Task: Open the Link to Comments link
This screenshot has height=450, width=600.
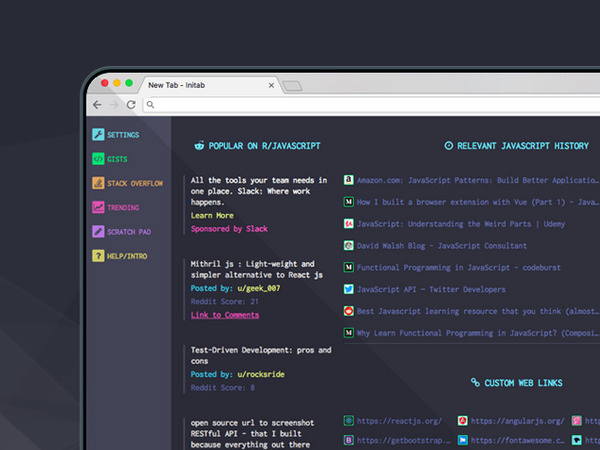Action: tap(225, 315)
